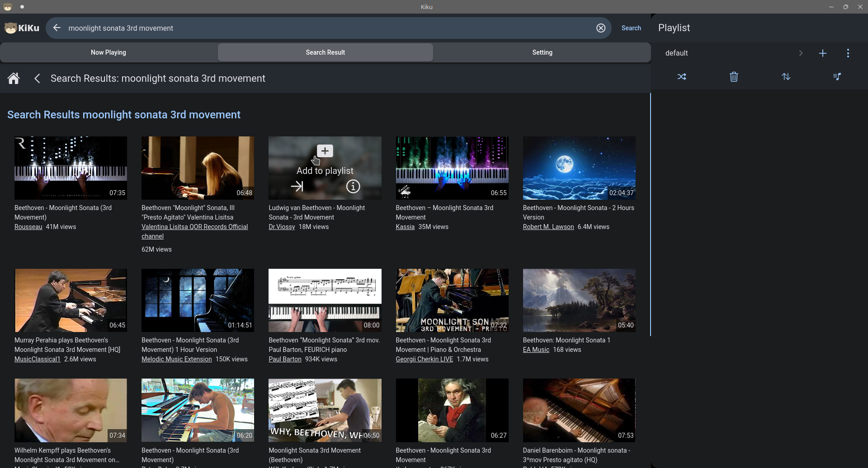Viewport: 868px width, 468px height.
Task: Open playlist three-dot options menu
Action: point(848,53)
